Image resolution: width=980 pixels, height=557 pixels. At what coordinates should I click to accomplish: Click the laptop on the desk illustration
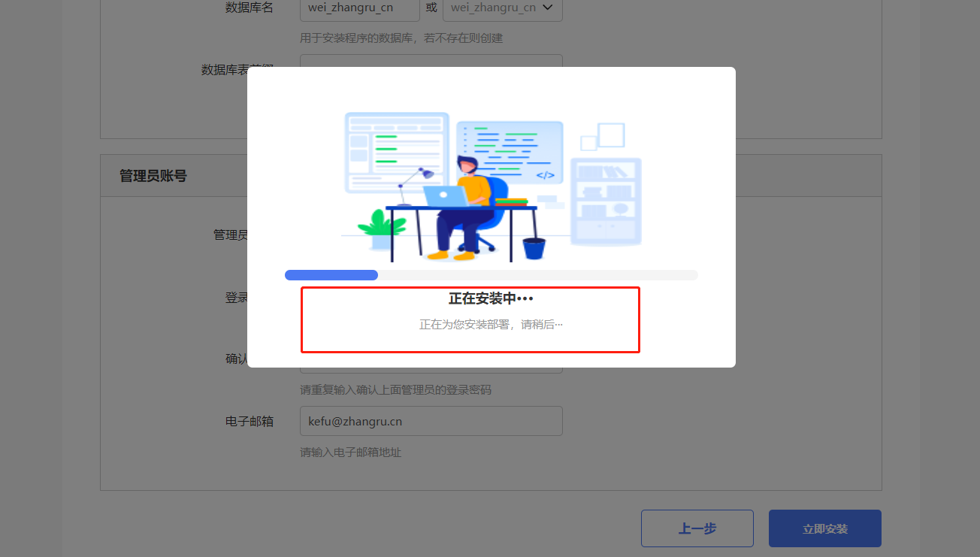445,196
